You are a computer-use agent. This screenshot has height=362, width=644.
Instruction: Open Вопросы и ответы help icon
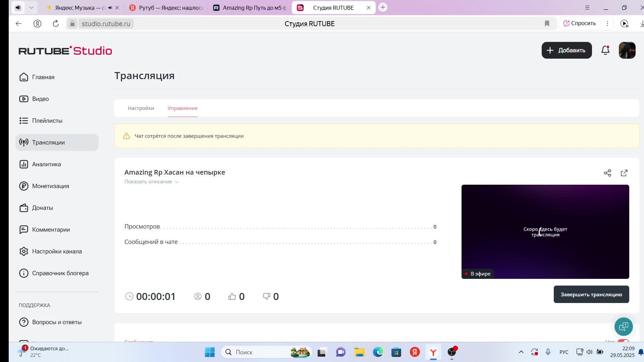pos(23,322)
